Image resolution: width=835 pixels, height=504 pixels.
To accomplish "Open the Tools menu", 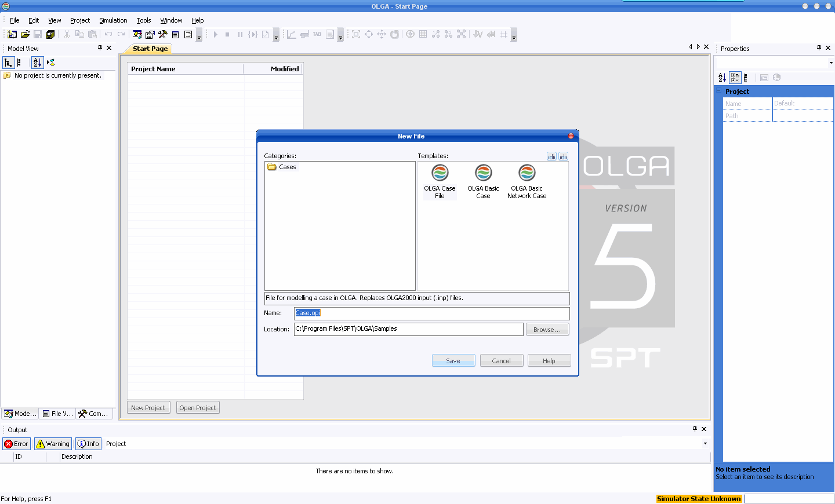I will click(144, 20).
